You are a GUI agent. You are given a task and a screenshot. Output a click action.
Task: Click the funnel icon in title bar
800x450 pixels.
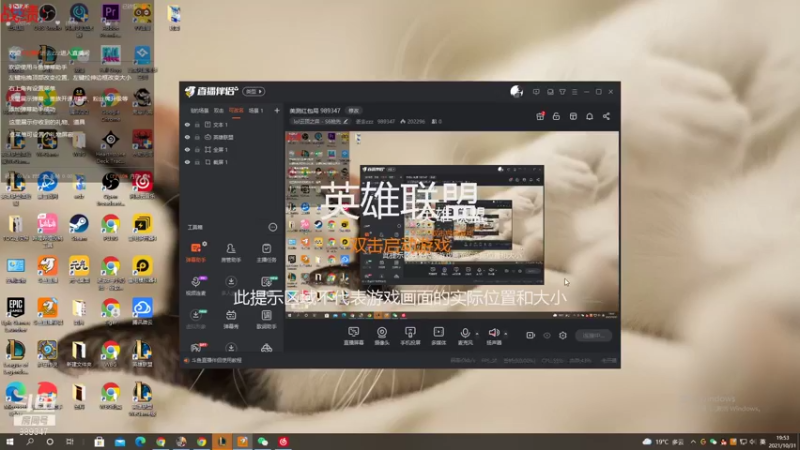pyautogui.click(x=562, y=92)
